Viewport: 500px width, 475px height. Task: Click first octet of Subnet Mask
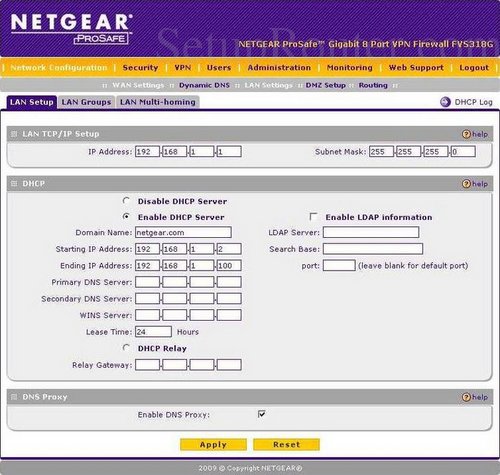point(381,152)
